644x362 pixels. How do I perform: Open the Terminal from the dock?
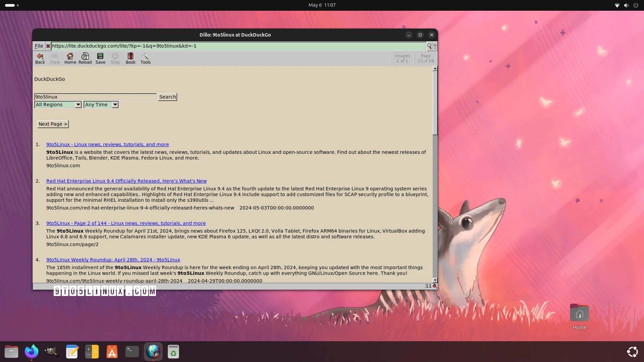point(132,352)
